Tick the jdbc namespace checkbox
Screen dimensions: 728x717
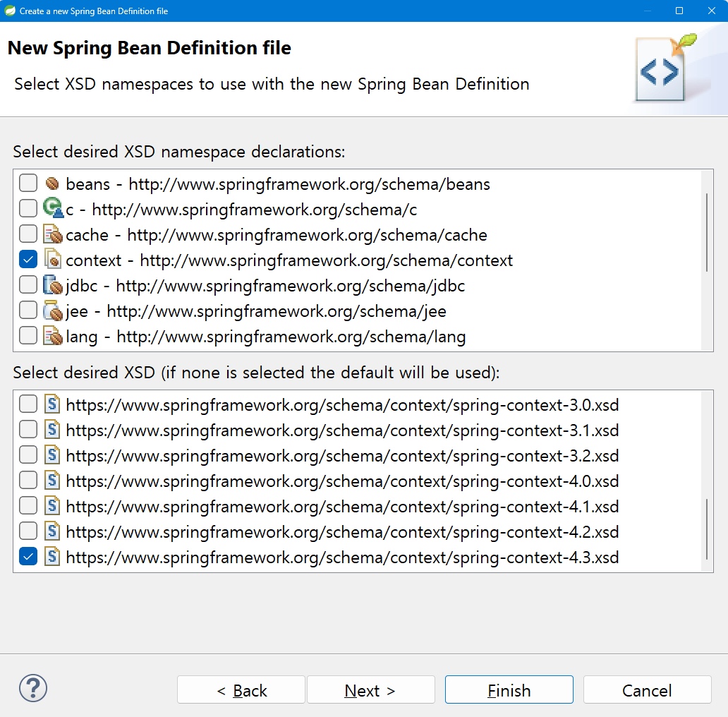28,284
